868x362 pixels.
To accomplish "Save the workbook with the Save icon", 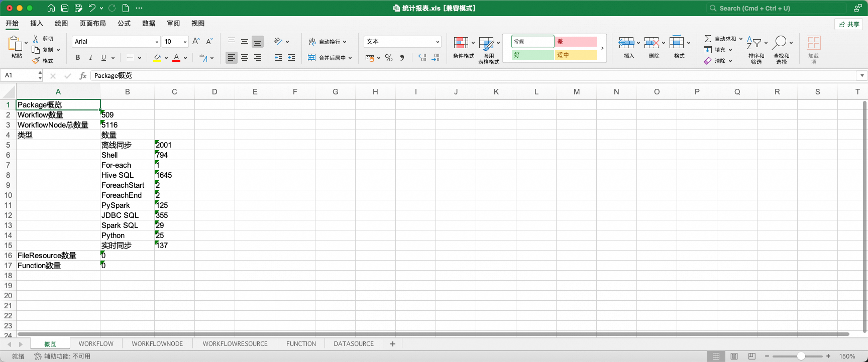I will point(65,8).
